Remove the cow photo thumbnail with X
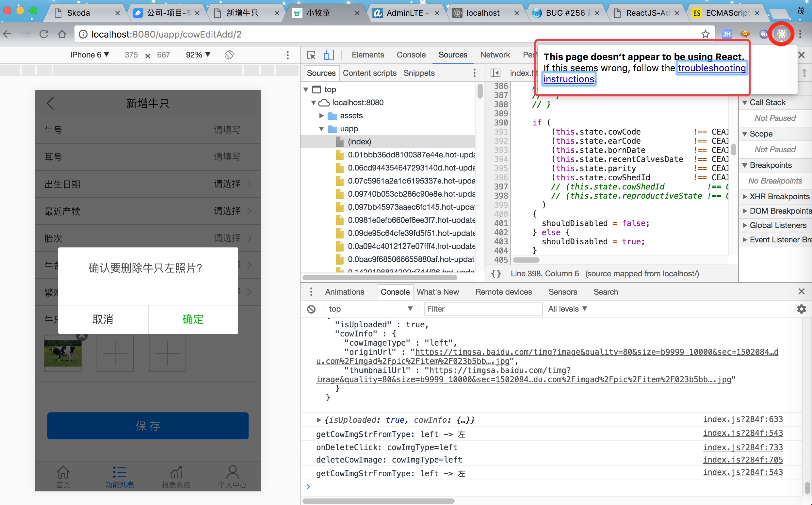This screenshot has width=812, height=505. 81,337
